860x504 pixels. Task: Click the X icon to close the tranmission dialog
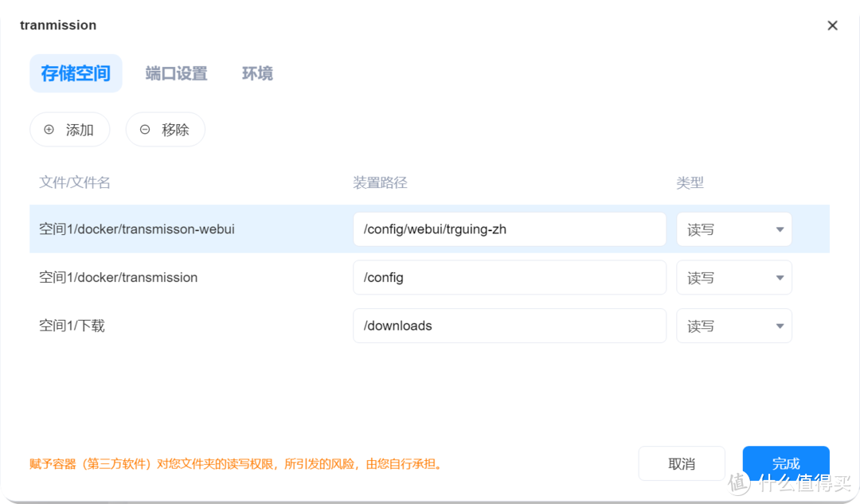click(x=832, y=25)
